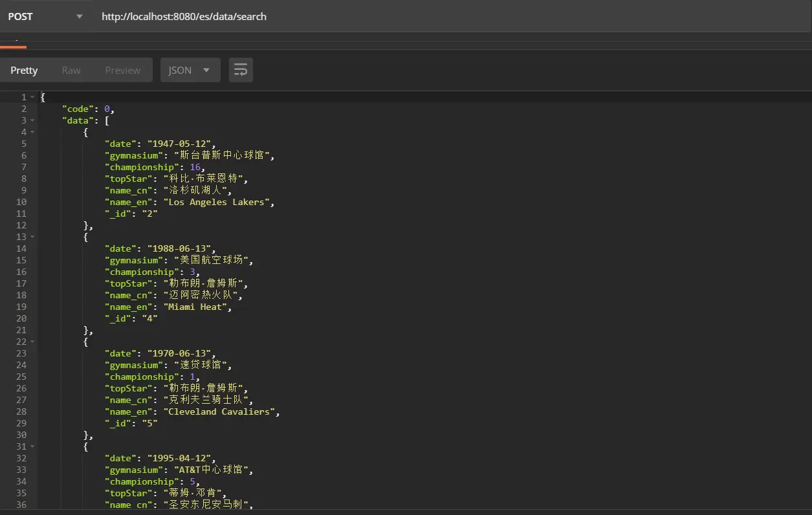This screenshot has height=515, width=812.
Task: Collapse the object starting at line 13
Action: tap(32, 237)
